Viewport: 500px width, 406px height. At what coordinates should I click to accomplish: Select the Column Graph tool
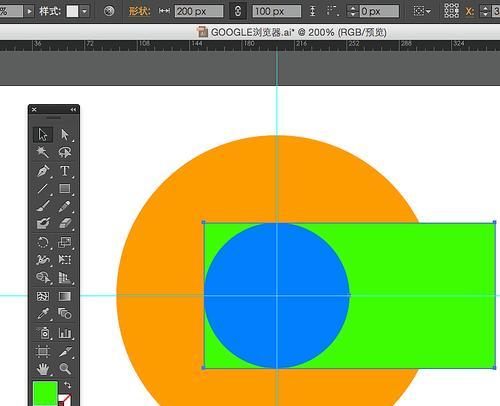pyautogui.click(x=65, y=333)
